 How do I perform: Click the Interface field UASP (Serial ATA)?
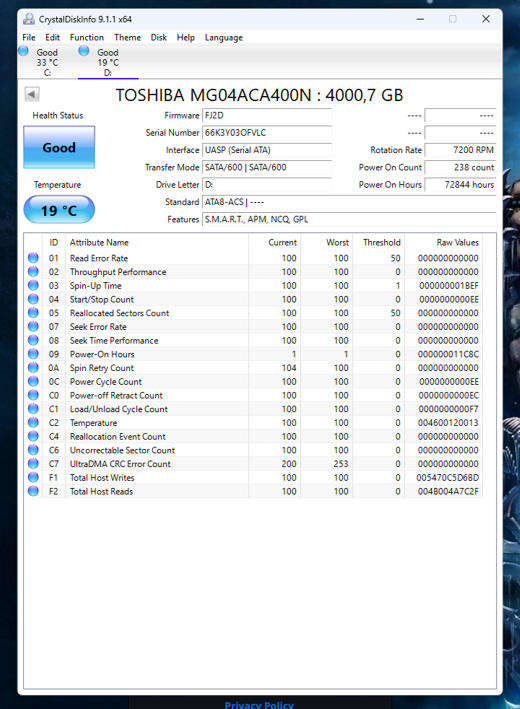(267, 150)
